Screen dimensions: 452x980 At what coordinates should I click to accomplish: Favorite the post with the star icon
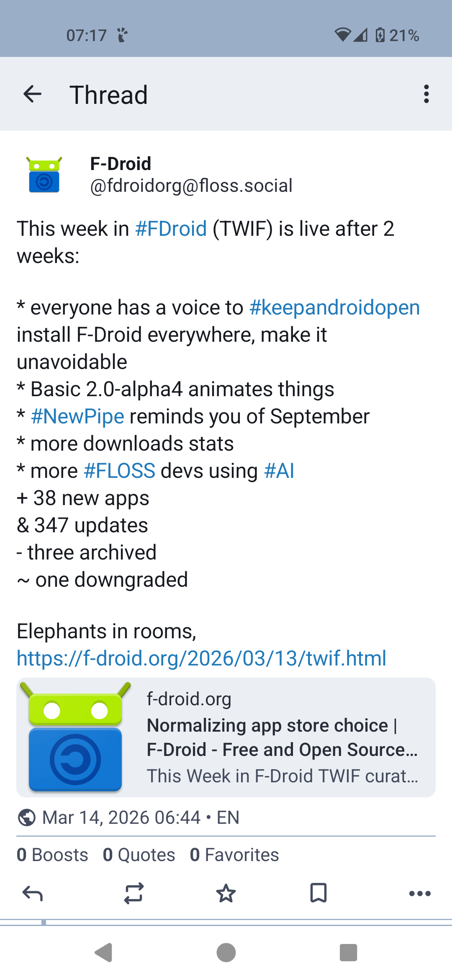226,893
